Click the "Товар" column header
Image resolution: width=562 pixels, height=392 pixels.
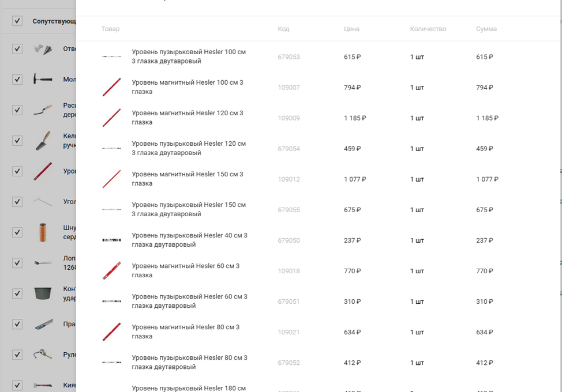pyautogui.click(x=110, y=29)
